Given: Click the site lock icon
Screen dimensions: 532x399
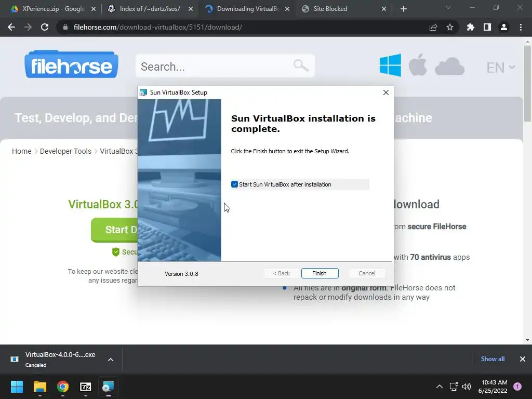Looking at the screenshot, I should (x=65, y=27).
